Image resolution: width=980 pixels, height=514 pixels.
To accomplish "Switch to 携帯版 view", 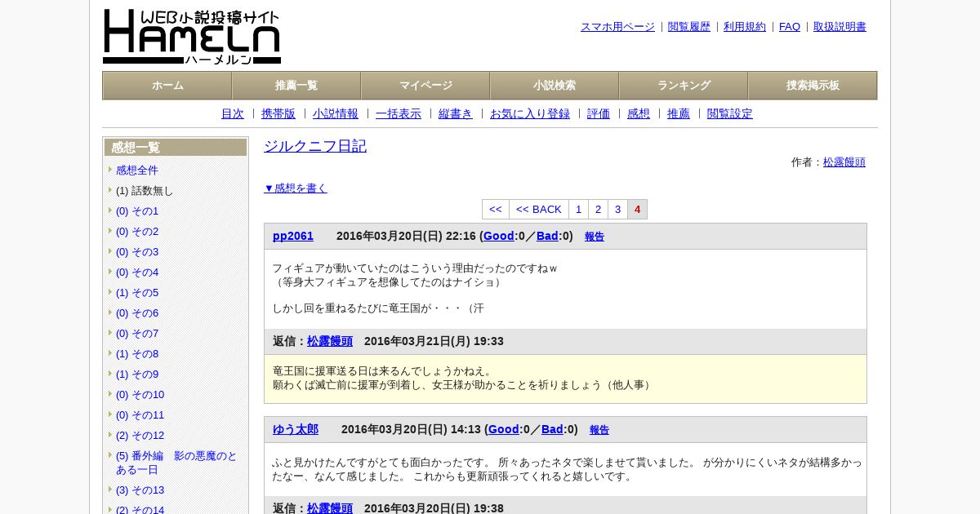I will 278,114.
